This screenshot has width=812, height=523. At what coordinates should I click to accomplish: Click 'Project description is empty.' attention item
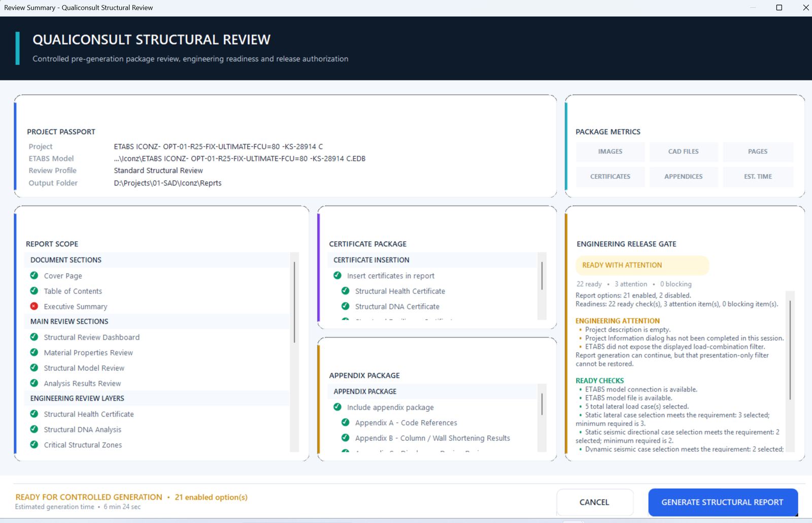628,330
